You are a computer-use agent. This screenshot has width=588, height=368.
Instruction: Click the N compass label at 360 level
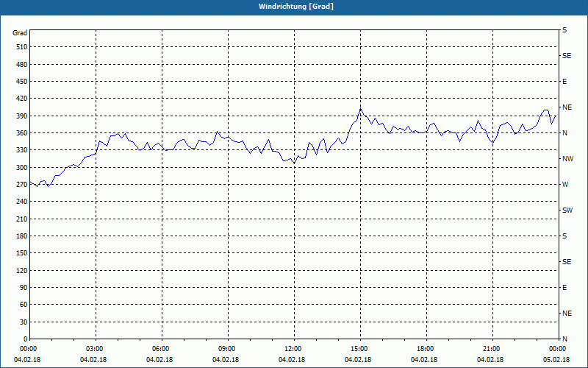(x=564, y=133)
